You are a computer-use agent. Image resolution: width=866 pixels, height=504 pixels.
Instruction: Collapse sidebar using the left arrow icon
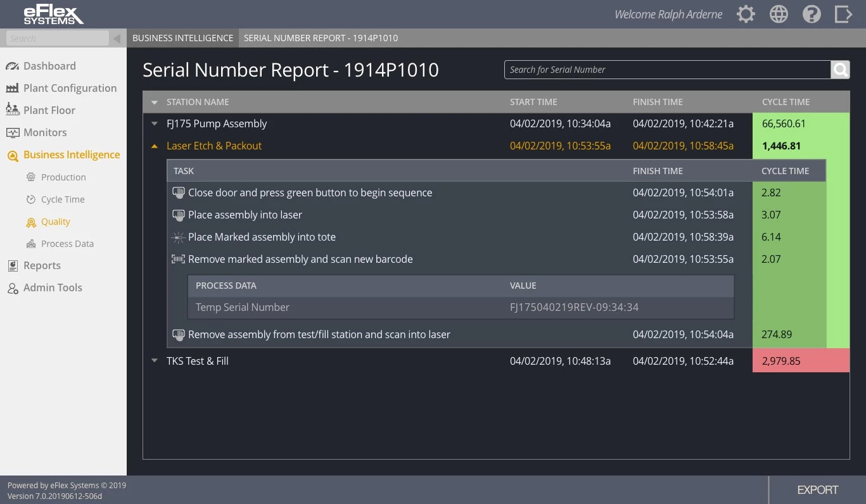coord(117,39)
